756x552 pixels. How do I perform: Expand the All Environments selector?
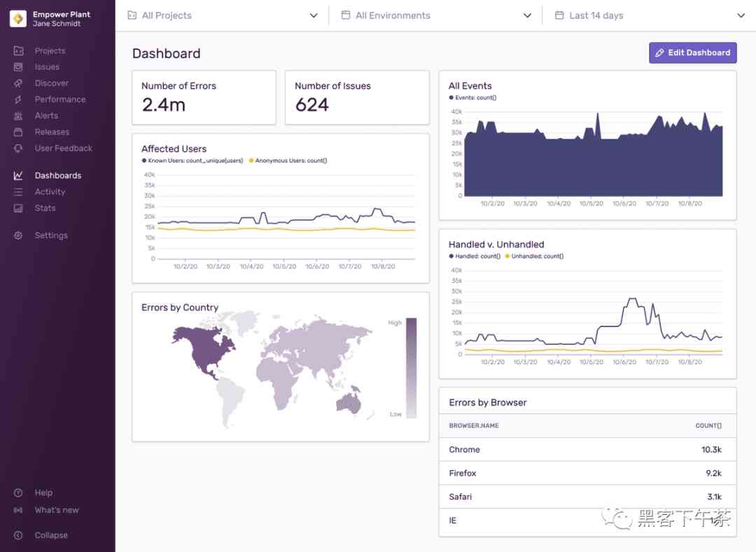[x=435, y=15]
